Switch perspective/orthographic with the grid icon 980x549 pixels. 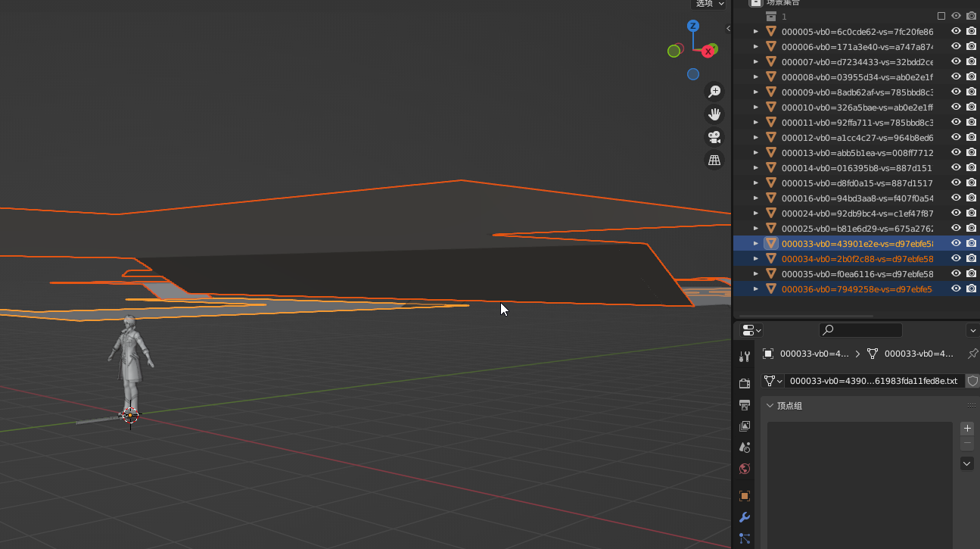click(x=714, y=160)
